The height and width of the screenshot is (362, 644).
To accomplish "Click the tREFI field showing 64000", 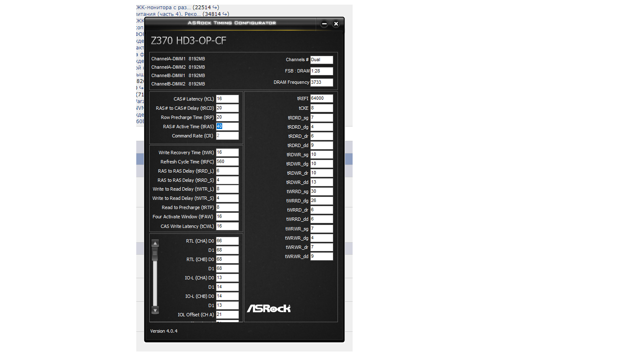I will pos(322,98).
